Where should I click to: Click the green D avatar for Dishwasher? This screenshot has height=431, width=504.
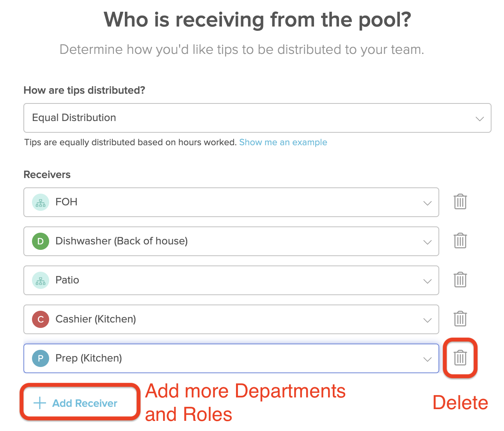tap(40, 241)
